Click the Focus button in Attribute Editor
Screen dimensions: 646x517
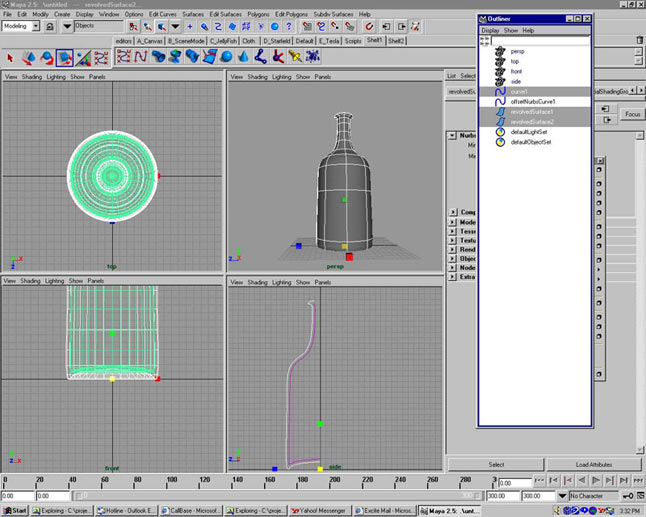[632, 114]
